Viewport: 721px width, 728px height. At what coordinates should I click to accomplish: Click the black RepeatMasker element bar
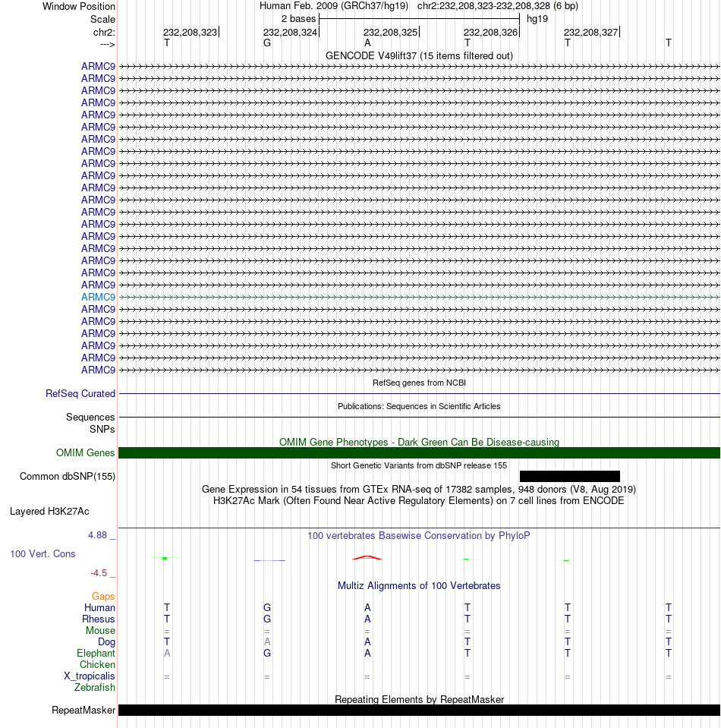pyautogui.click(x=419, y=711)
